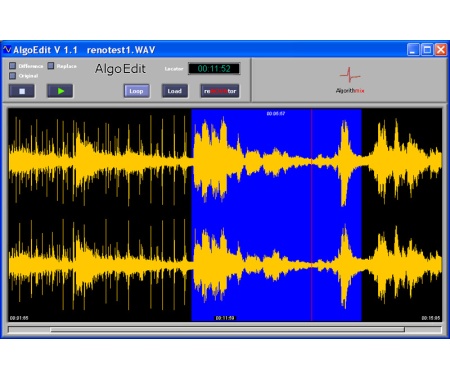Click the 00:01:65 start time label

click(x=19, y=318)
